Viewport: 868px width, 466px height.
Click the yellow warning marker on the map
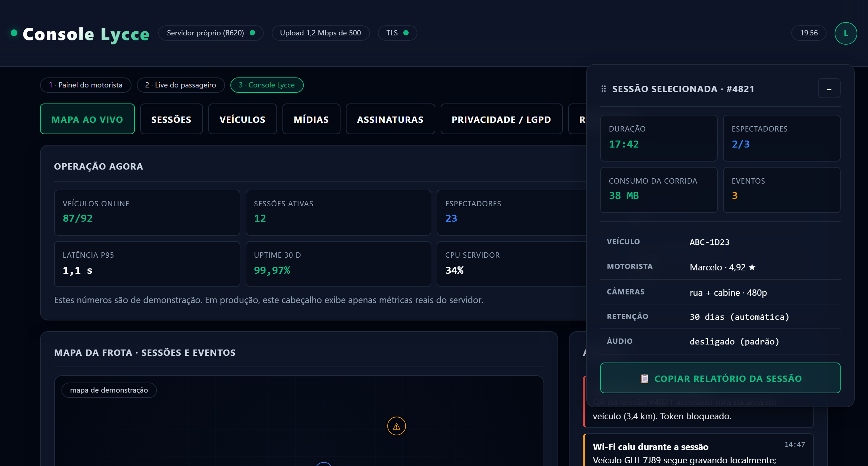(396, 426)
